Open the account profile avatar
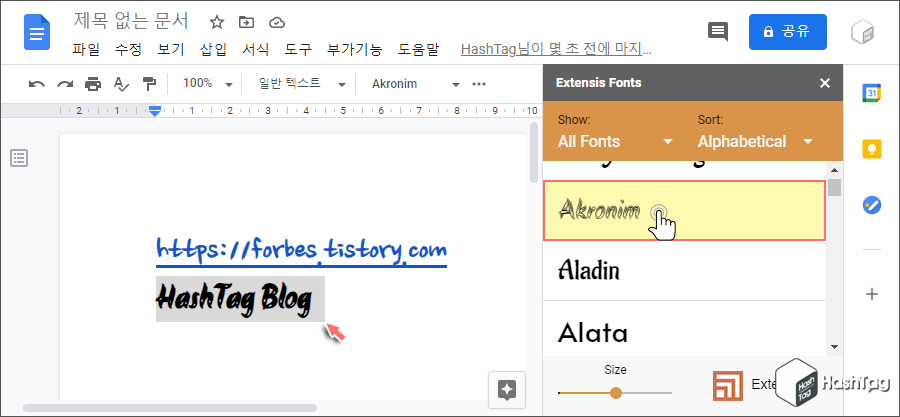Screen dimensions: 900x417 (x=862, y=32)
